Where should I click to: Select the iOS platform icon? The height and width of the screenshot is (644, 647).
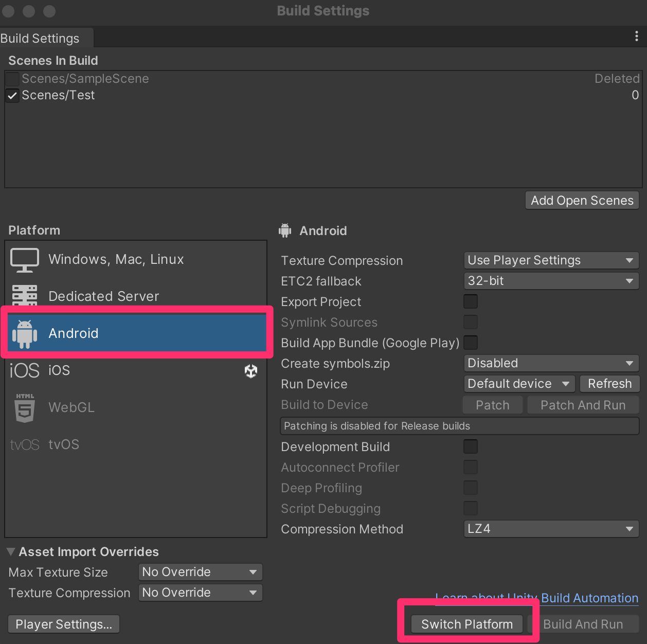[24, 370]
